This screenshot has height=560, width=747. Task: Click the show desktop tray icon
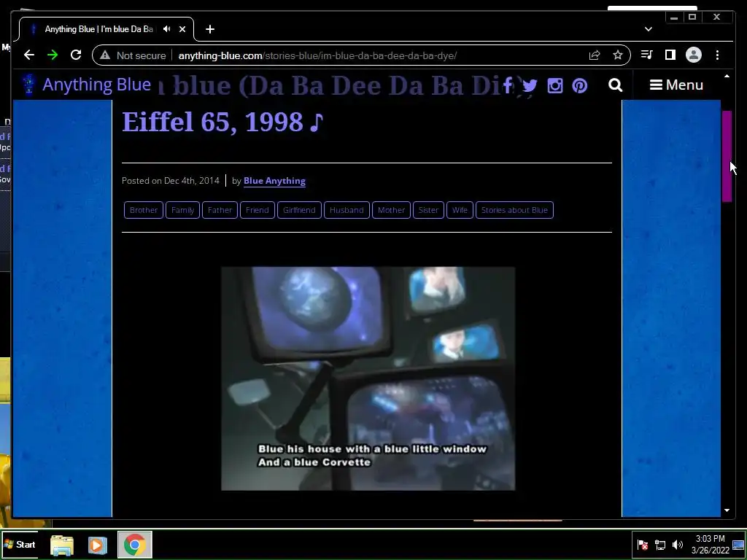coord(738,545)
